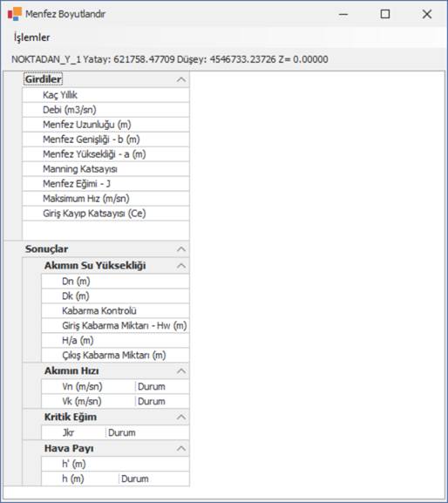The width and height of the screenshot is (448, 503).
Task: Select the Kaç Yıllık input row
Action: coord(105,95)
